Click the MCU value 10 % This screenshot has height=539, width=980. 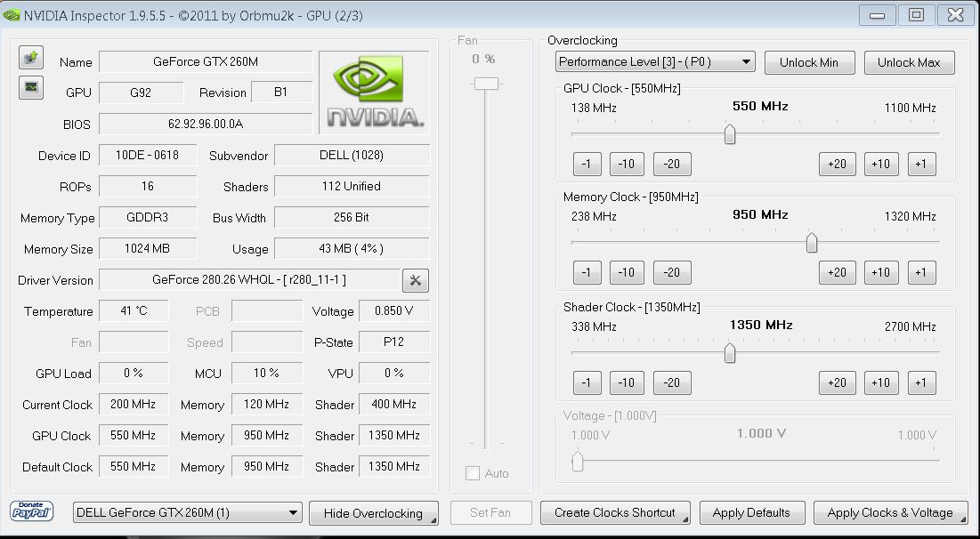pos(267,374)
